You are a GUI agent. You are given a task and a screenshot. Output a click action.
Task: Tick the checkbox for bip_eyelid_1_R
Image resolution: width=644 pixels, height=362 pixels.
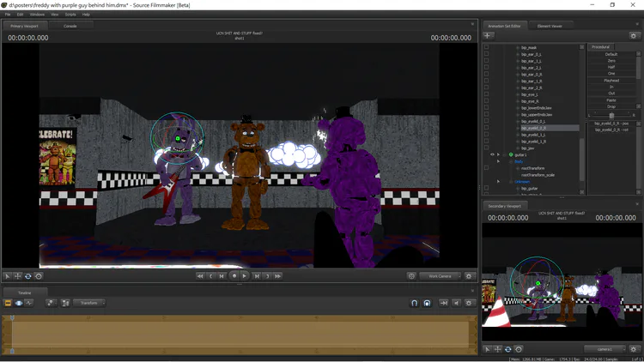486,142
